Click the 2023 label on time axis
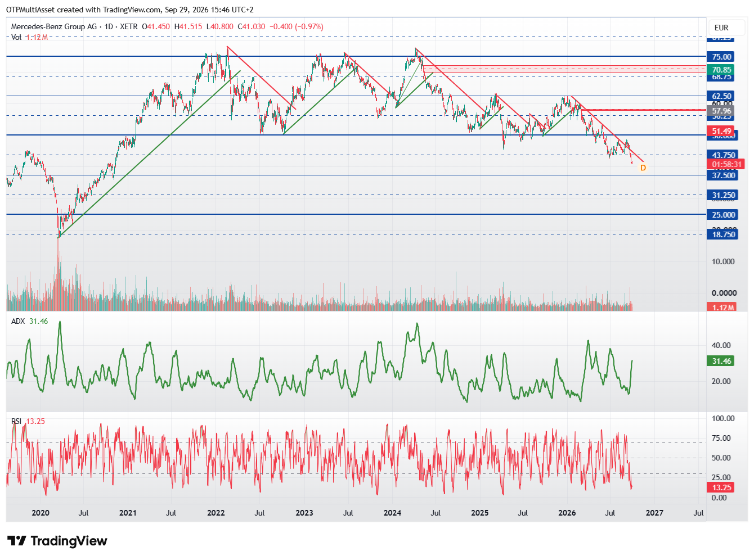Screen dimensions: 754x560 304,513
